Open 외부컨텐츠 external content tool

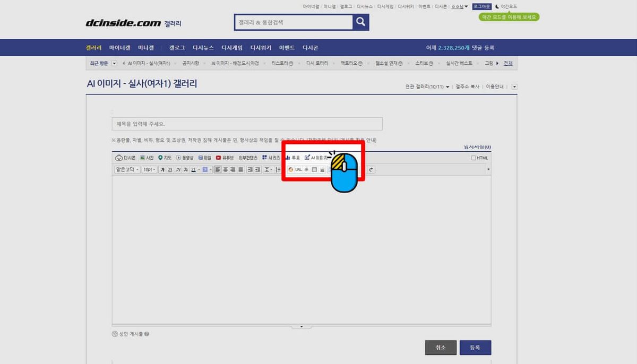[248, 158]
